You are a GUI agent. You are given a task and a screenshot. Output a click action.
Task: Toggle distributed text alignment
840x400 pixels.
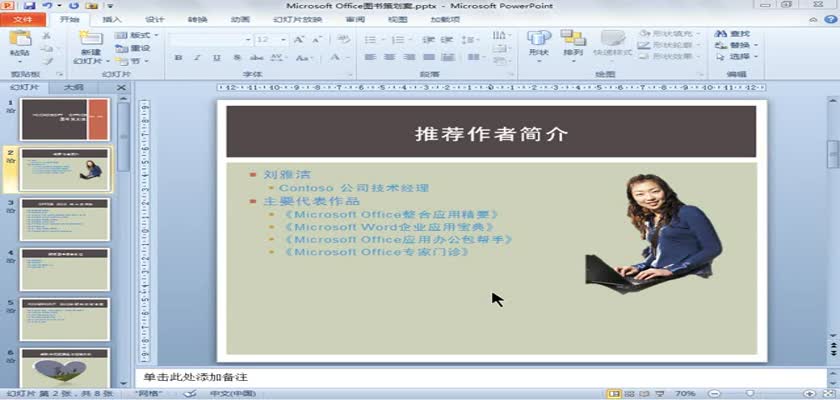[x=448, y=57]
